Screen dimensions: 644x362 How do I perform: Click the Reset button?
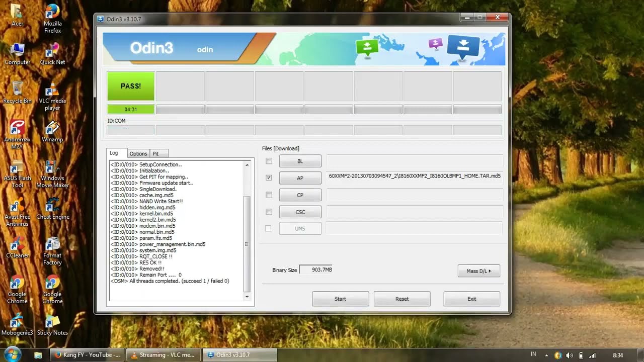coord(402,299)
